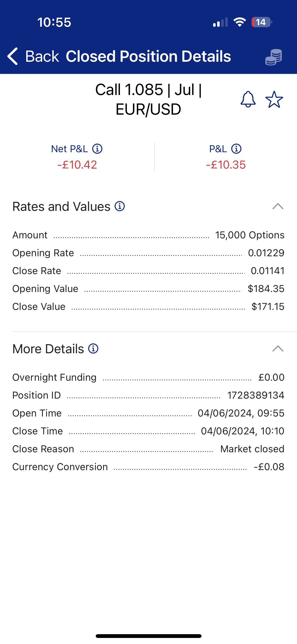Open the More Details info icon
Viewport: 297px width, 644px height.
(93, 349)
